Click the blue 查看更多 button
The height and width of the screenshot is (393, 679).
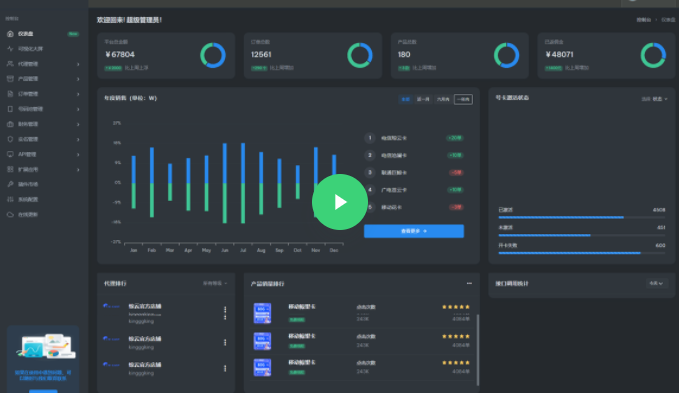414,231
